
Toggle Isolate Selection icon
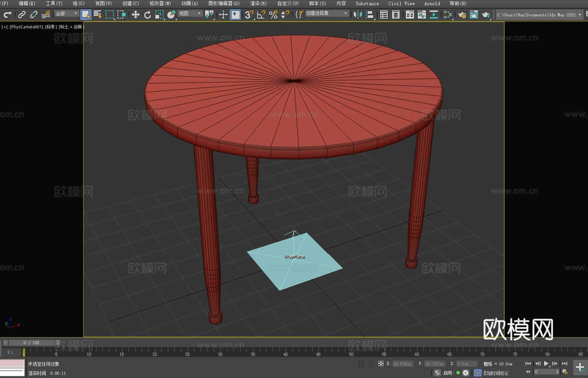(361, 364)
